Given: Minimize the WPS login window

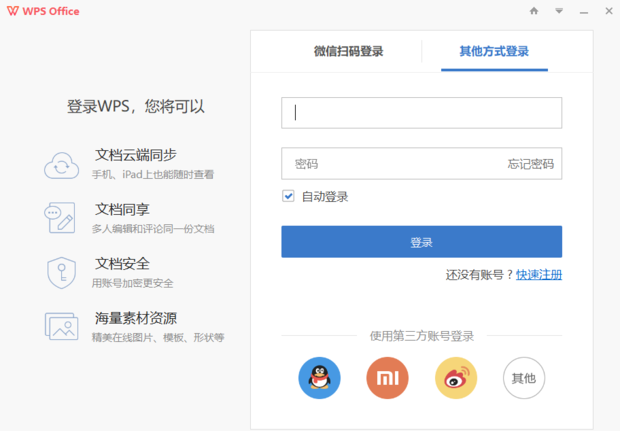Looking at the screenshot, I should [x=584, y=13].
